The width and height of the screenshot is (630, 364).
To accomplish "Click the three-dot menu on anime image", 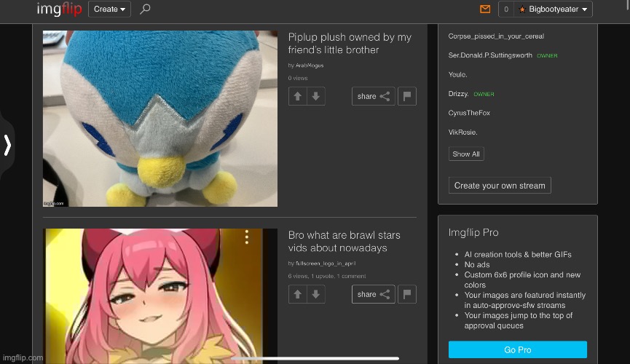I will pyautogui.click(x=247, y=237).
